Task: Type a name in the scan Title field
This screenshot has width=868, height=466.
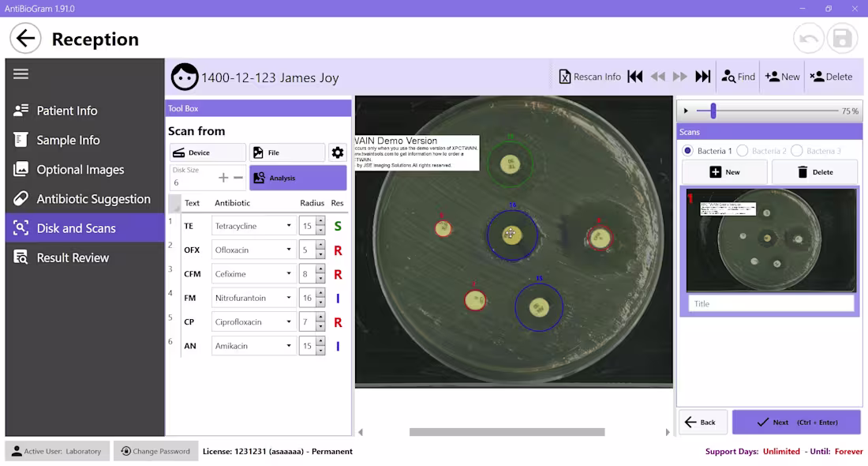Action: [771, 303]
